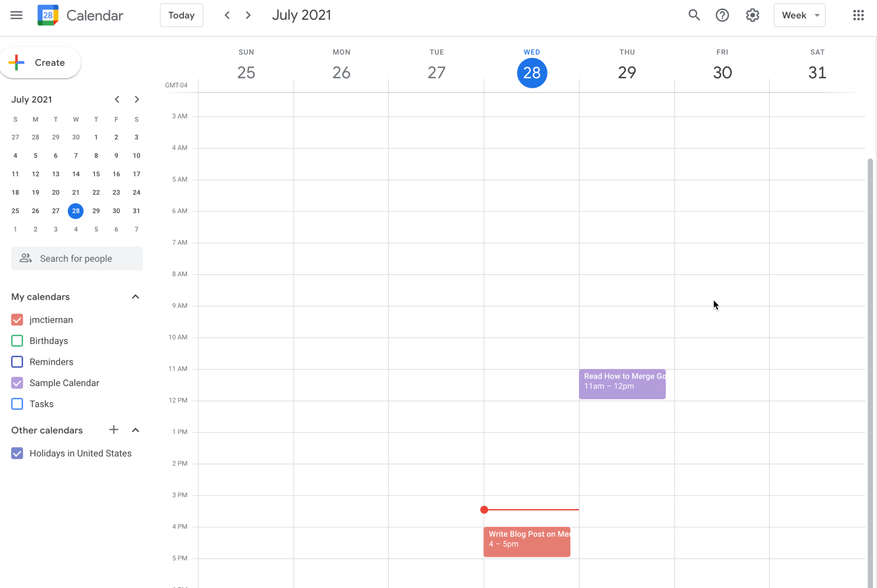Select July 9 in mini calendar
The image size is (877, 588).
coord(116,155)
